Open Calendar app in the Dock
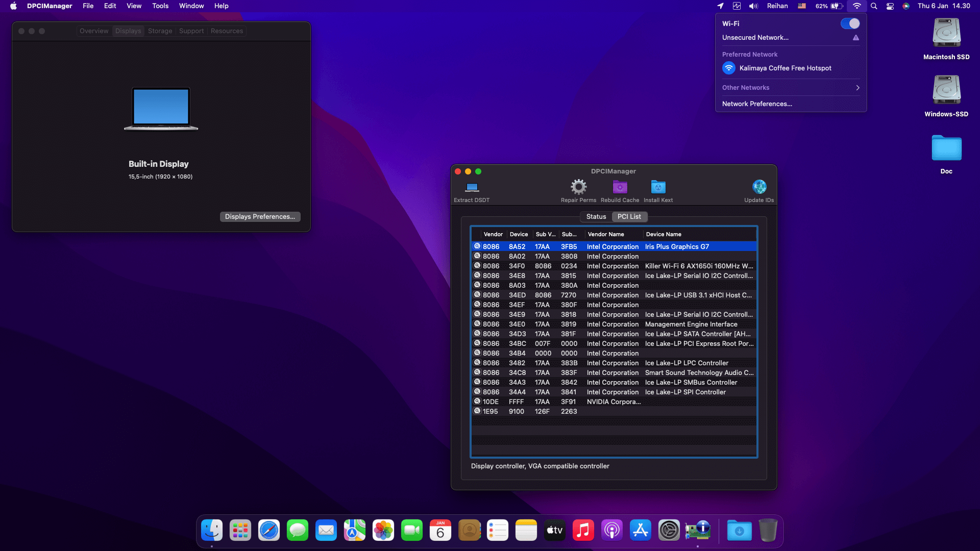 440,531
